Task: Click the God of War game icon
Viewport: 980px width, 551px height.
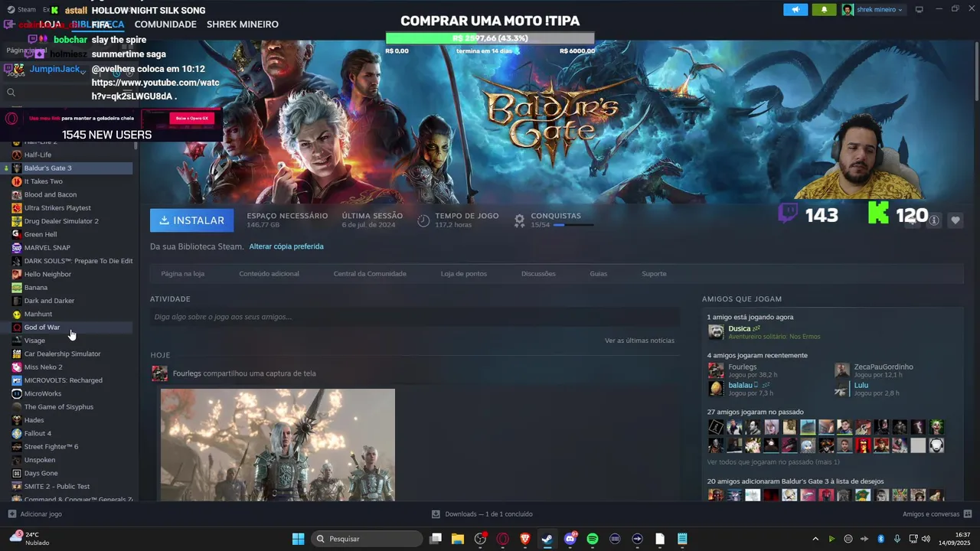Action: click(x=17, y=327)
